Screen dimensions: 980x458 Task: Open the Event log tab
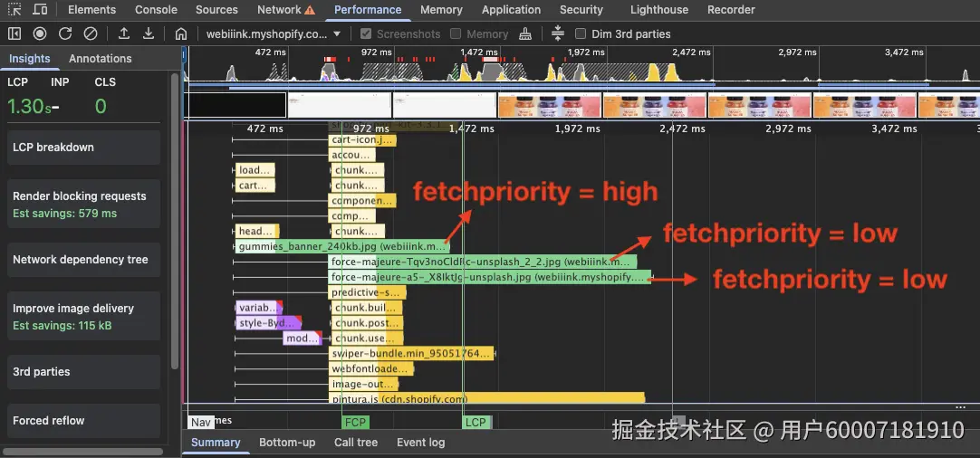click(420, 443)
